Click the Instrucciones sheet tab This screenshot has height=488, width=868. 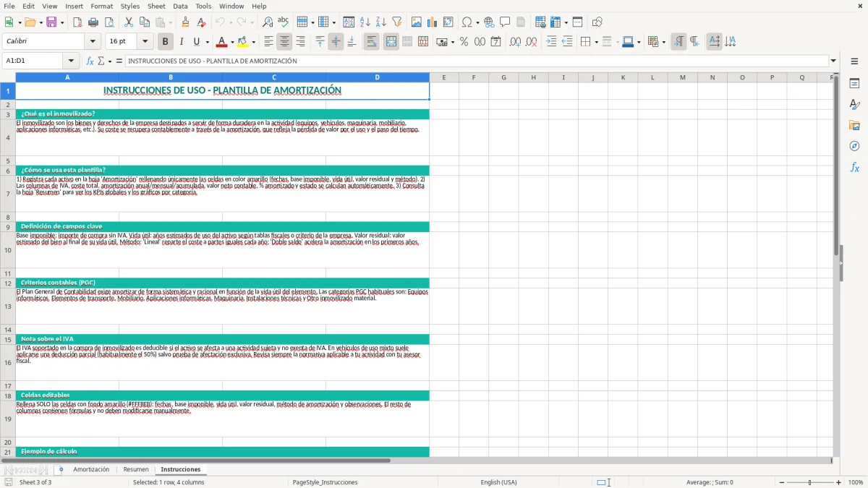click(x=181, y=469)
